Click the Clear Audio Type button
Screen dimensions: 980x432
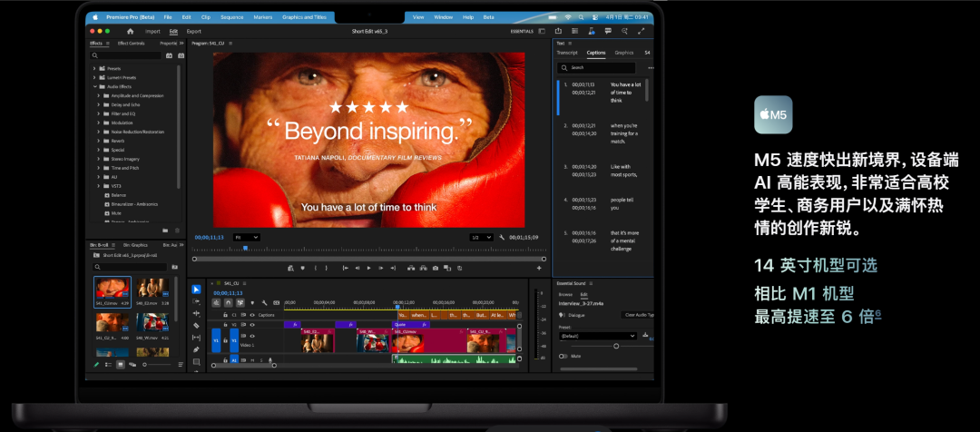(x=638, y=315)
